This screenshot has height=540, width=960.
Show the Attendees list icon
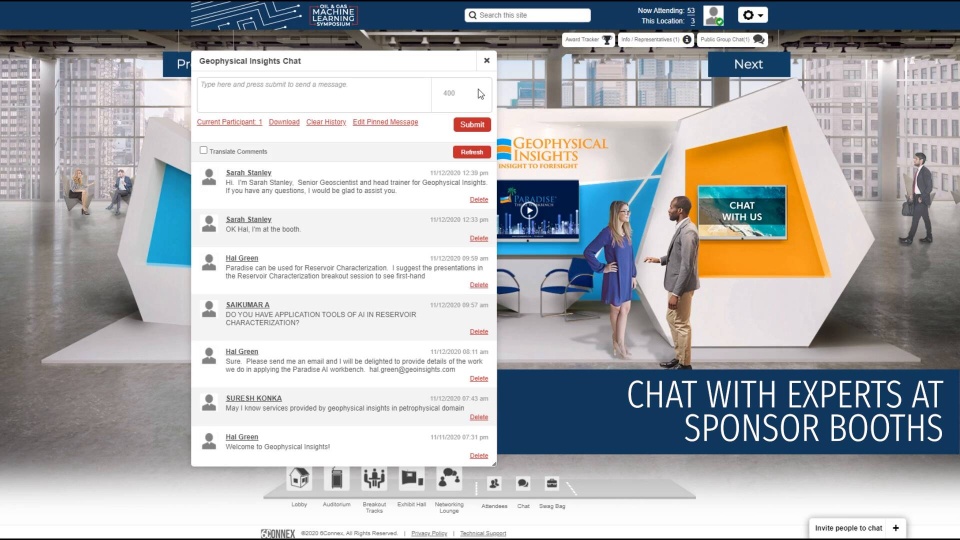click(494, 484)
